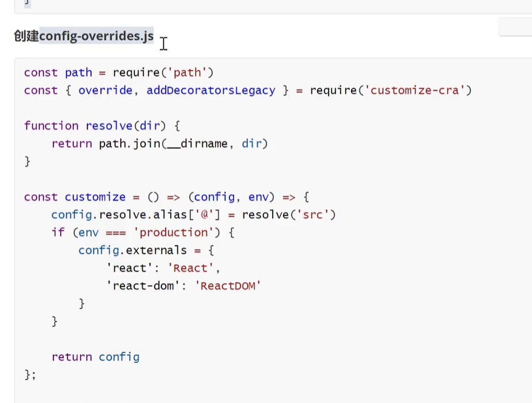Click the 'ReactDOM' value string
This screenshot has width=532, height=403.
pyautogui.click(x=228, y=286)
